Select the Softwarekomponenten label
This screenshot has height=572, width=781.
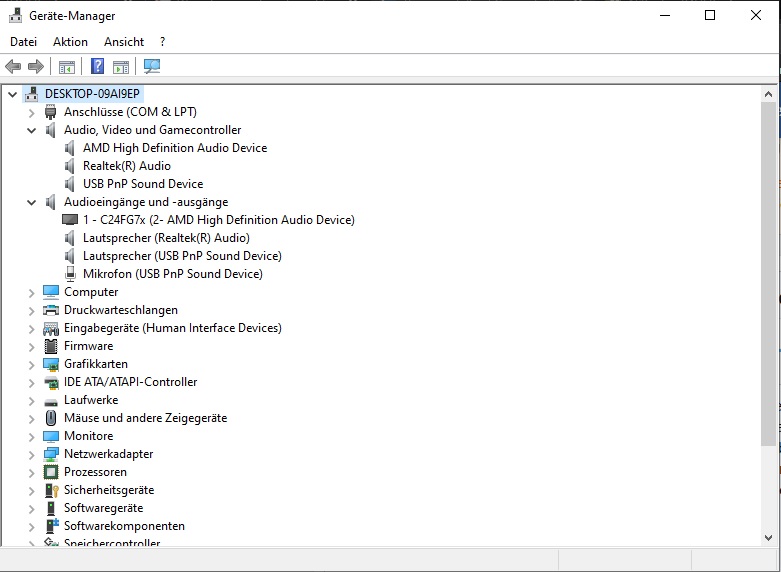click(x=124, y=526)
